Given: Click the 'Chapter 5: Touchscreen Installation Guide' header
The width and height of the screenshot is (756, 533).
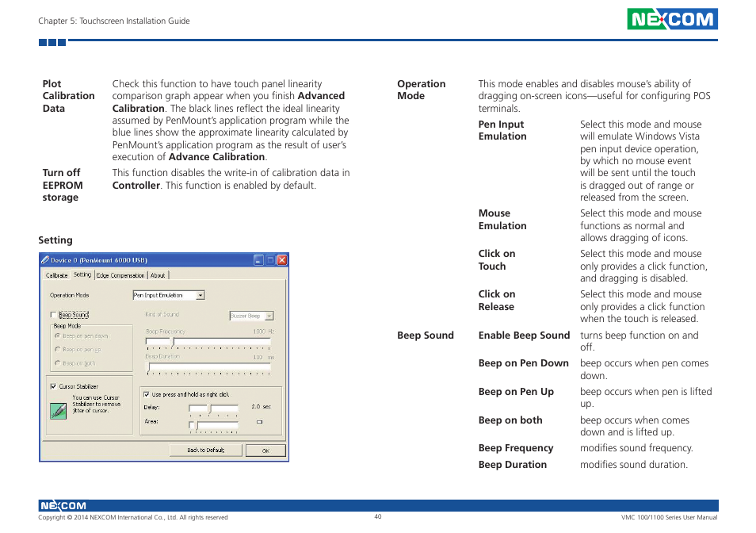Looking at the screenshot, I should [x=114, y=21].
